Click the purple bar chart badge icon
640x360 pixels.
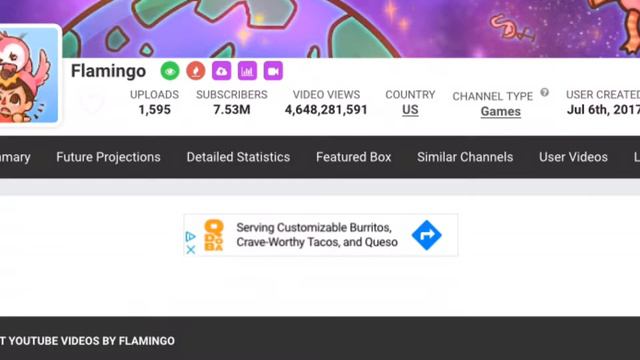[x=247, y=71]
